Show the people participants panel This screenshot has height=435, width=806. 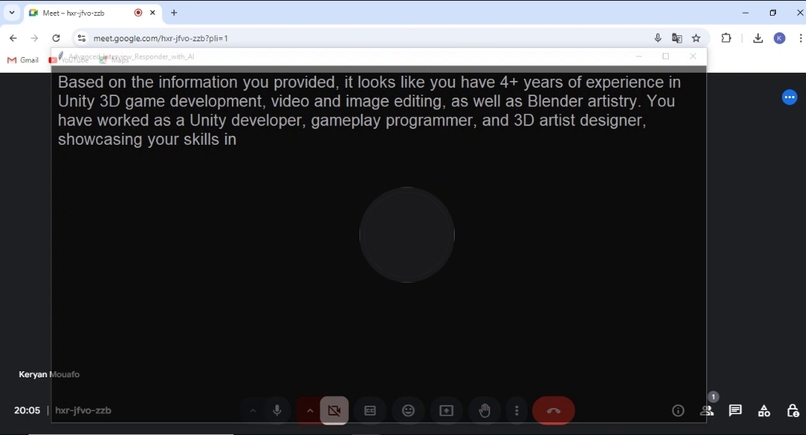point(707,410)
